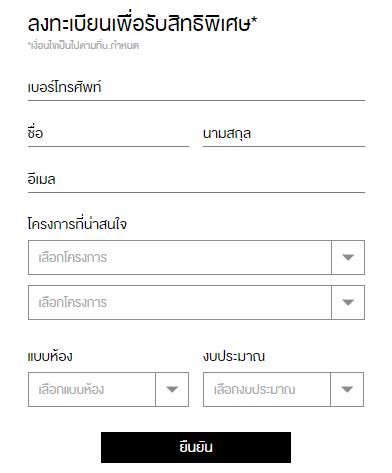
Task: Click the แบบห้อง label above the dropdown
Action: (50, 356)
